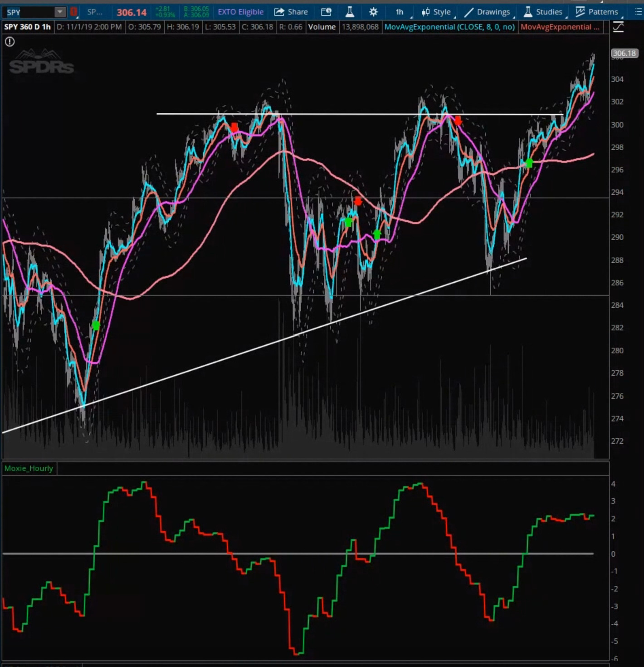Click the close value C: 306.18
This screenshot has height=667, width=644.
(257, 27)
